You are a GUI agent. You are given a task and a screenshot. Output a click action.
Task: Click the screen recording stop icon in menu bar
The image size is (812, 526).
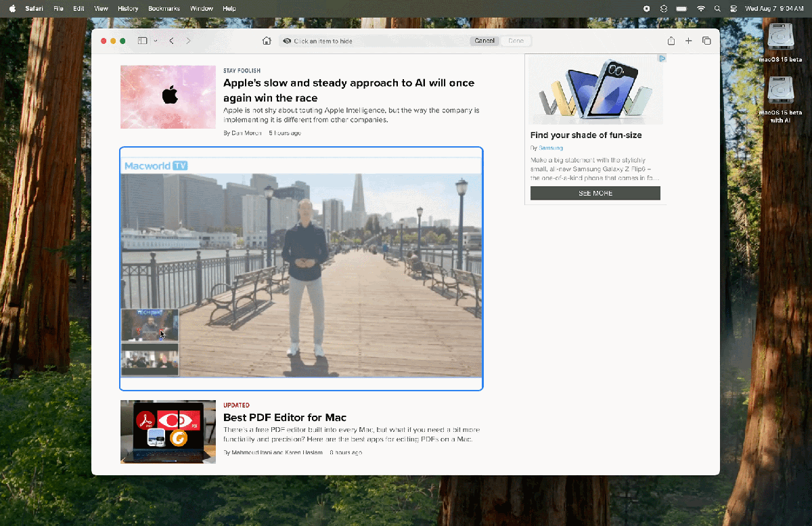646,8
